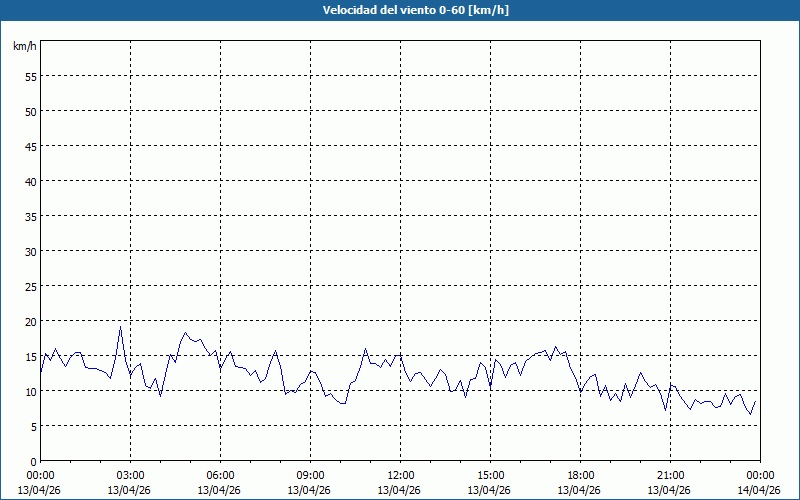Image resolution: width=800 pixels, height=500 pixels.
Task: Click the 14/04/26 date label
Action: tap(759, 490)
